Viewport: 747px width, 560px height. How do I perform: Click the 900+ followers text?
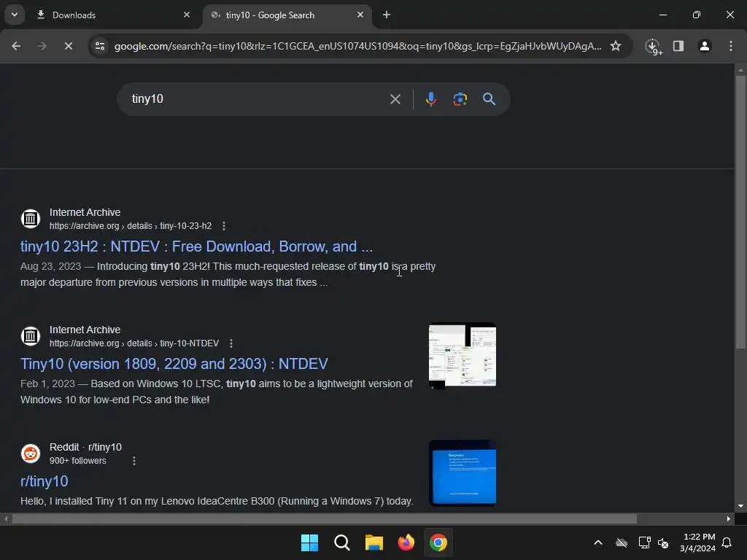coord(77,461)
